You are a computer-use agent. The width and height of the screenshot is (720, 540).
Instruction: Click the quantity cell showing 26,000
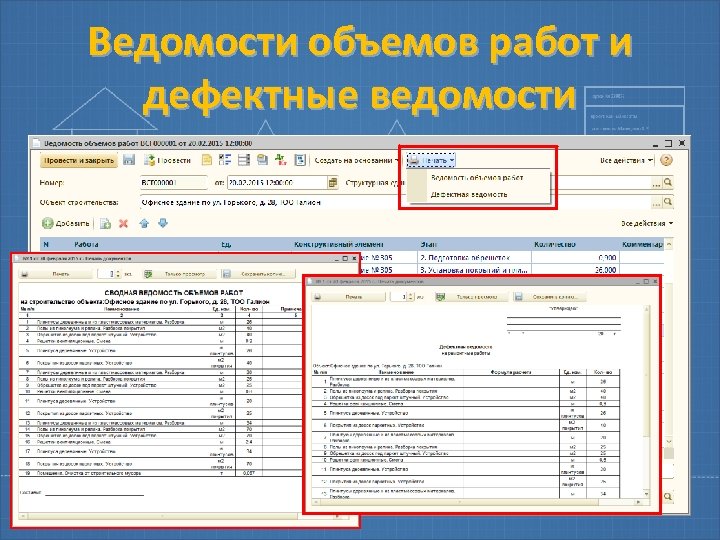[x=575, y=270]
